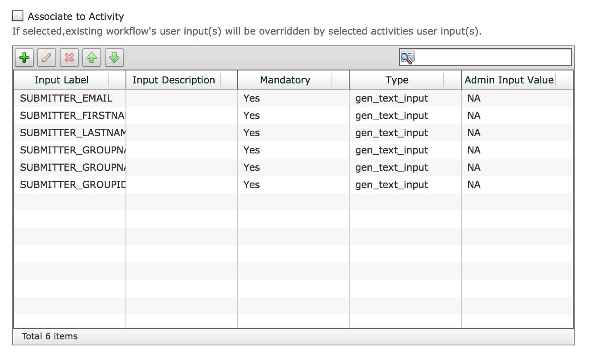Click the magnifier search icon in filter box
The image size is (592, 364).
[x=407, y=57]
